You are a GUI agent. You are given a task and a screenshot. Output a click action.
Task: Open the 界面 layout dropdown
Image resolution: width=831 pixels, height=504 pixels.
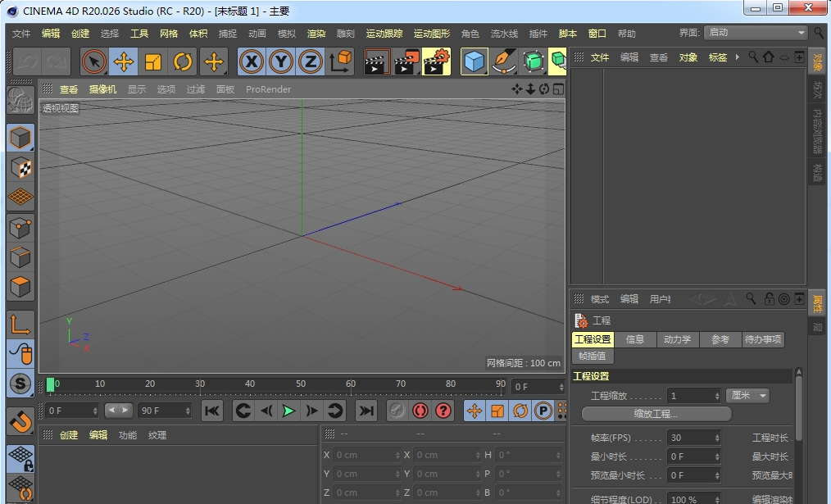tap(756, 32)
